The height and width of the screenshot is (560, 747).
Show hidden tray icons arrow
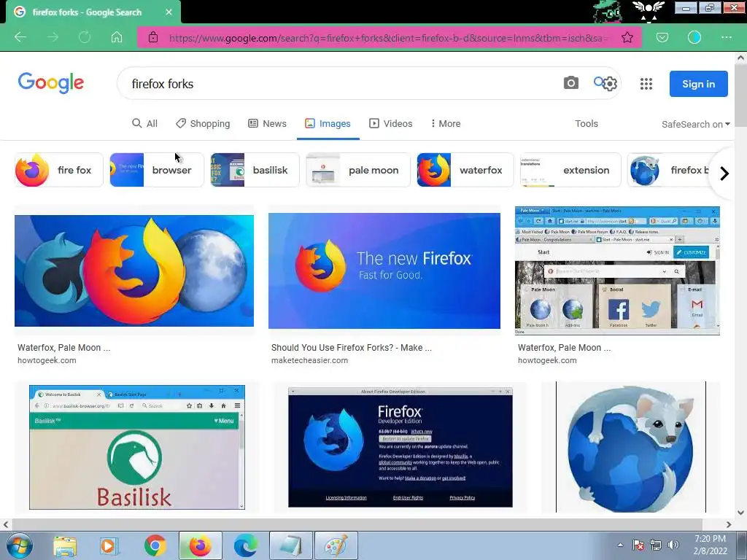[x=620, y=545]
